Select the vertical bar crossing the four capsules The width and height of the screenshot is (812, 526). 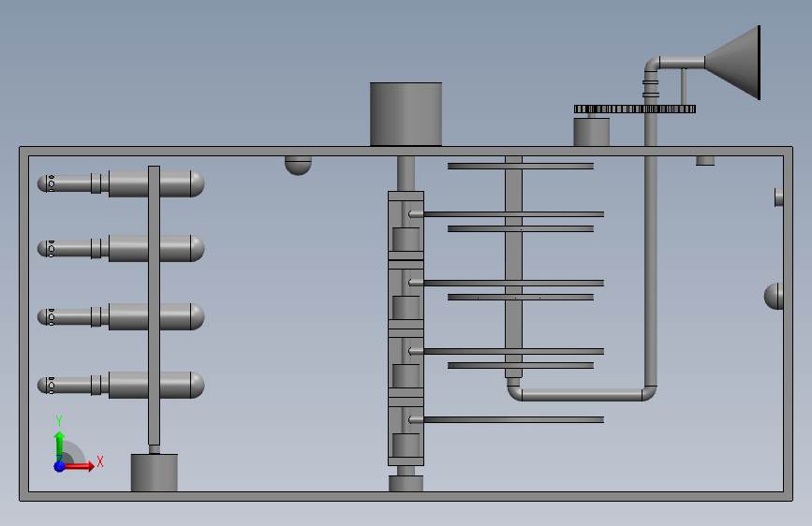coord(154,305)
